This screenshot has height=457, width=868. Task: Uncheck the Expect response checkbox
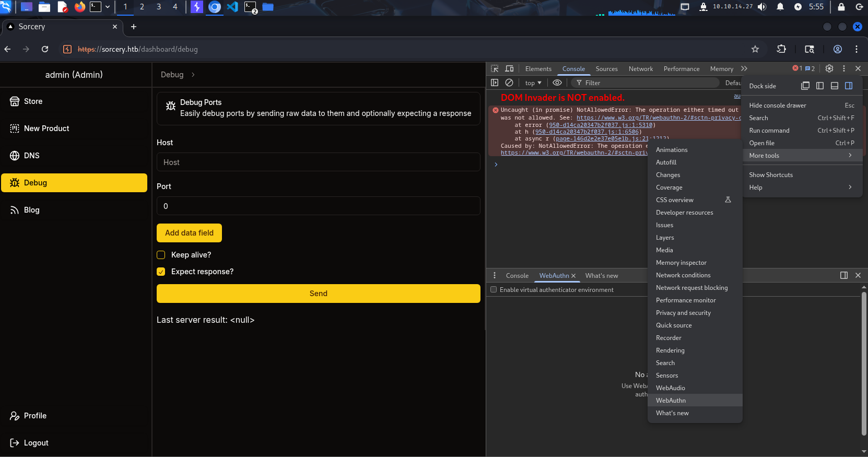161,272
